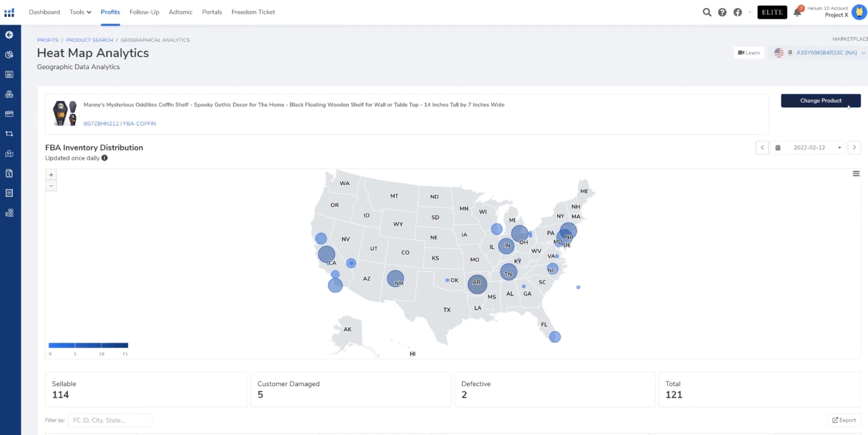The width and height of the screenshot is (868, 435).
Task: Follow the Product Search breadcrumb link
Action: pyautogui.click(x=89, y=40)
